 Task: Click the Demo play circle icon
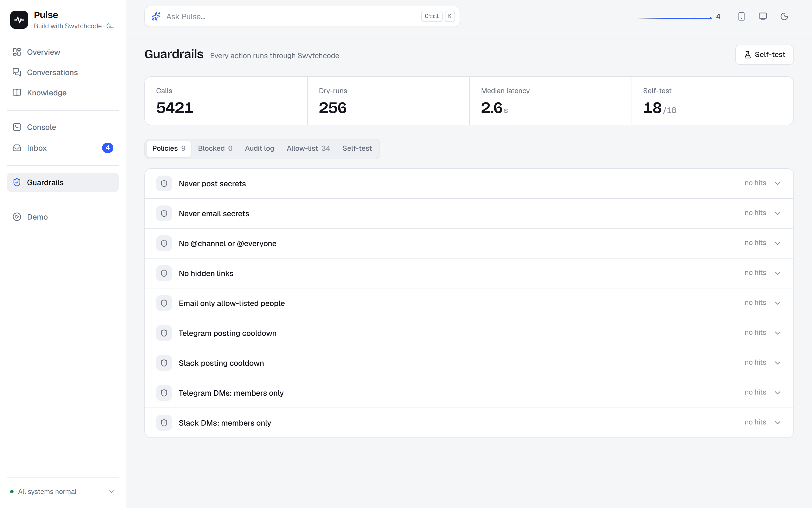tap(17, 217)
